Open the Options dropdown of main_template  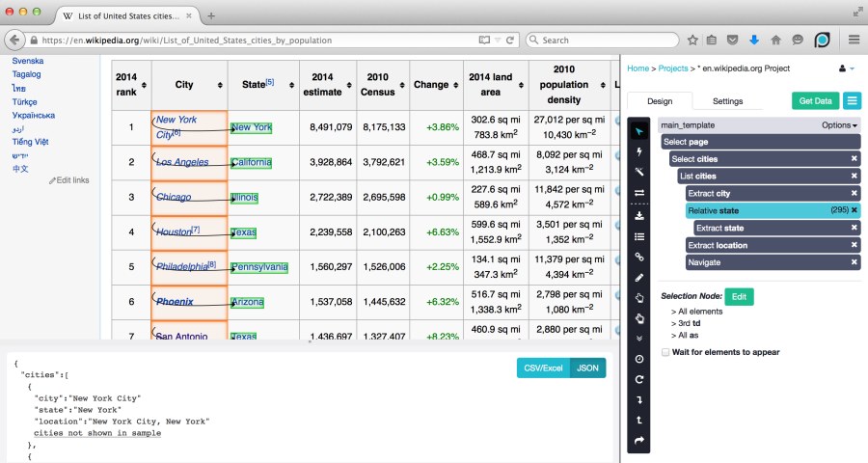tap(839, 125)
